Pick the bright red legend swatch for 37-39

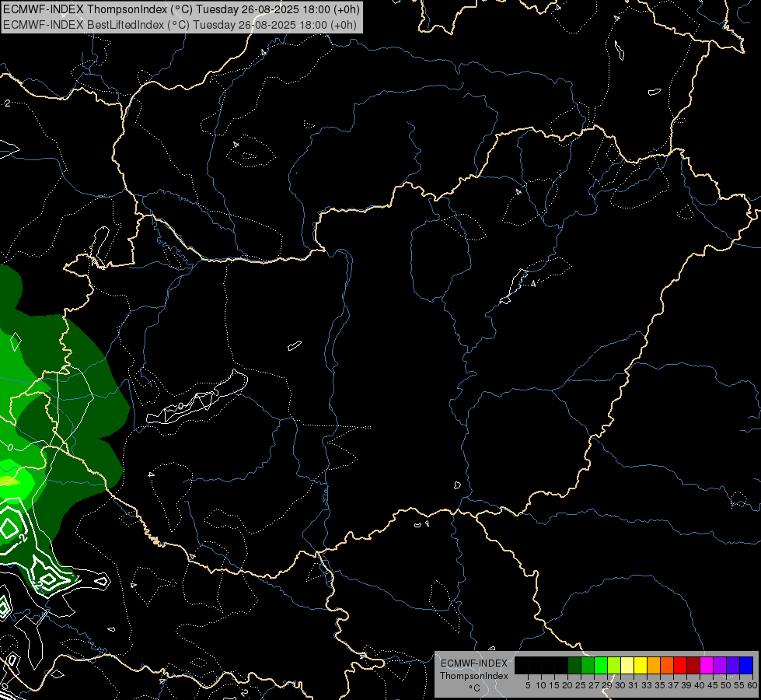[x=680, y=666]
